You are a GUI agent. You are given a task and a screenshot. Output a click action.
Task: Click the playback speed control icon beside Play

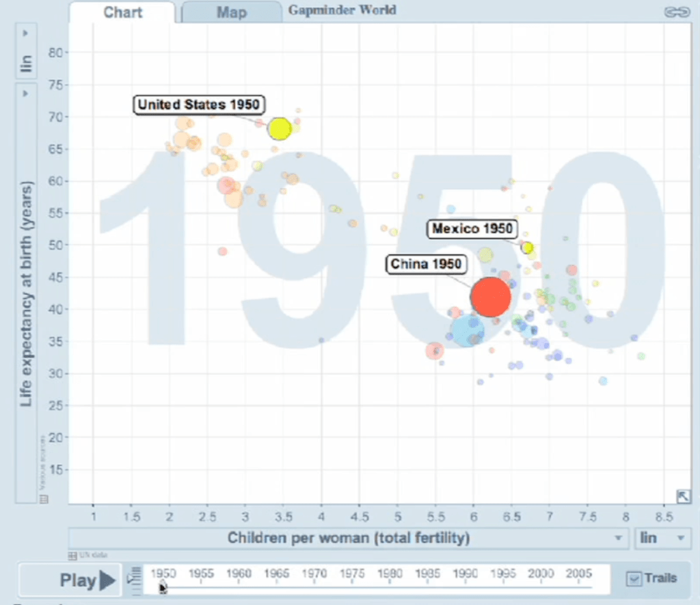tap(134, 580)
